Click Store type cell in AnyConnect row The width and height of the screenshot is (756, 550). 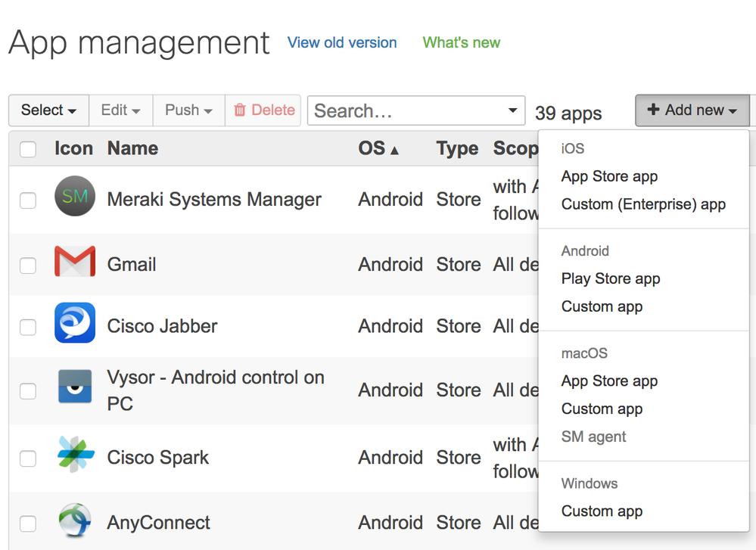459,523
